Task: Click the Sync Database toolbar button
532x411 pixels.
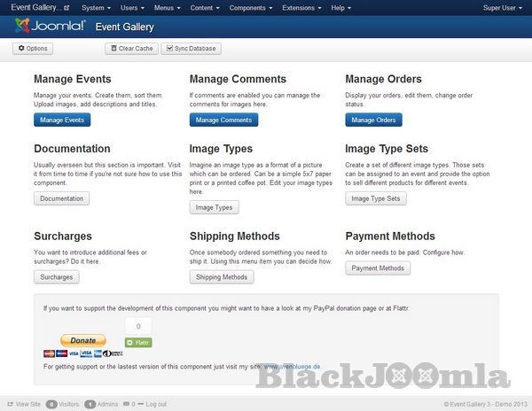Action: point(191,49)
